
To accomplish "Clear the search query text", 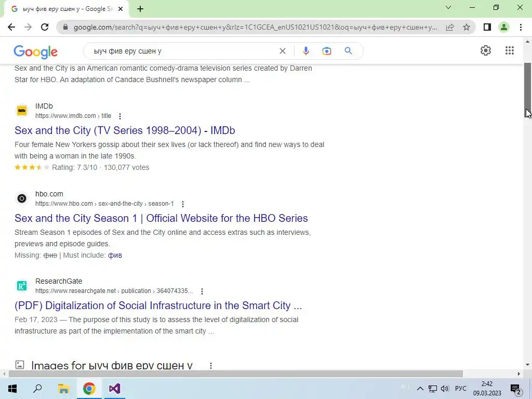I will click(x=282, y=51).
